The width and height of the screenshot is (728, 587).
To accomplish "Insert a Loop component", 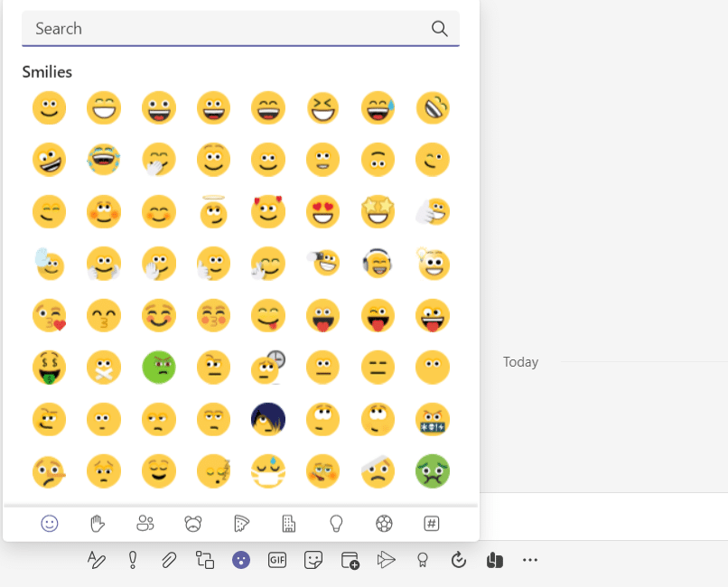I will 205,560.
